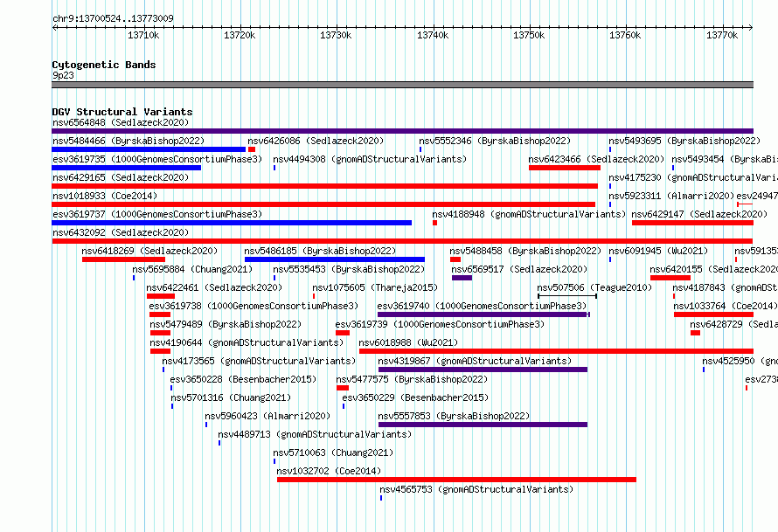Click the nsv6428729 red variant bar
778x532 pixels.
coord(695,333)
